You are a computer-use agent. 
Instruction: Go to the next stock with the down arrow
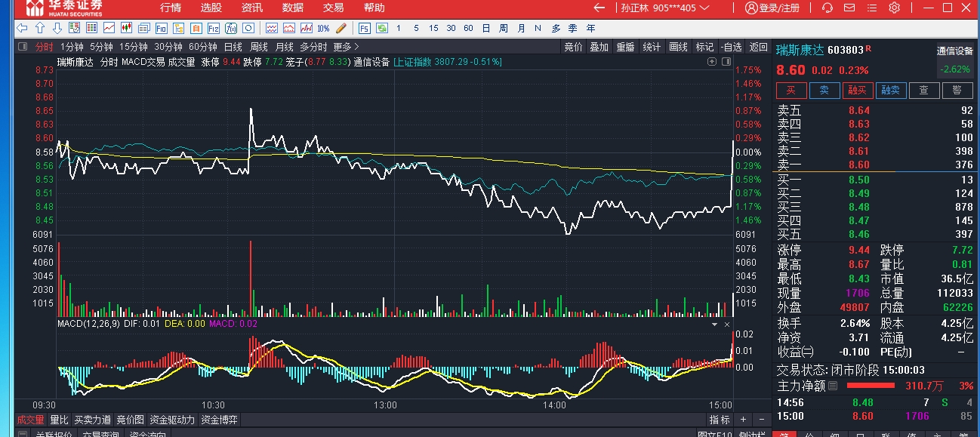coord(57,28)
